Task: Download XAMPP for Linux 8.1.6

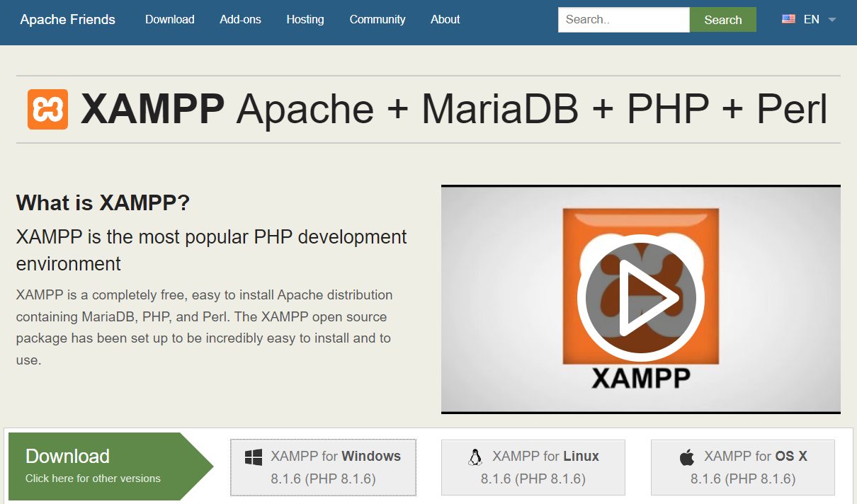Action: point(533,467)
